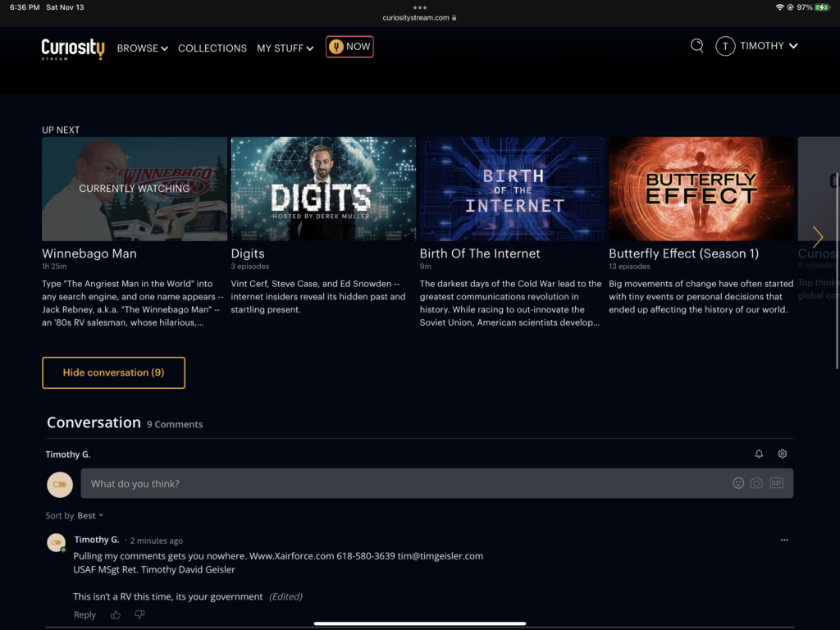The height and width of the screenshot is (630, 840).
Task: Click the T profile avatar circle
Action: (725, 46)
